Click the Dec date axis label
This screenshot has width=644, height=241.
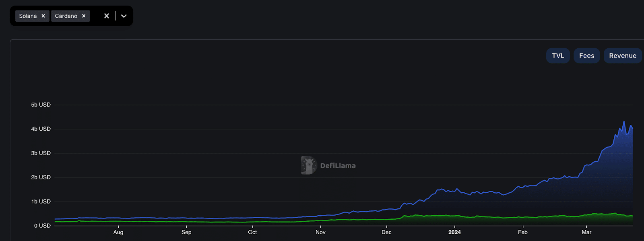(x=386, y=232)
